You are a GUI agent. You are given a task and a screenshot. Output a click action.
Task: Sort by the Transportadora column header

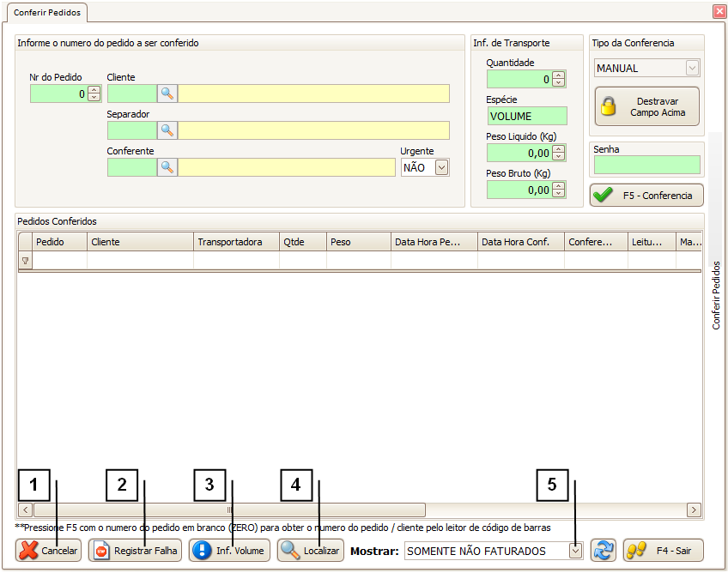point(236,242)
